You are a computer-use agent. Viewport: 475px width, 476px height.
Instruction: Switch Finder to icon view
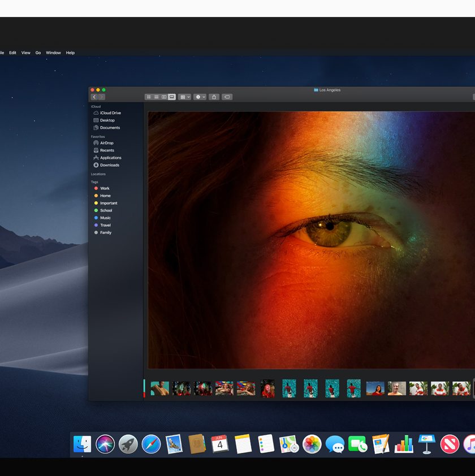(x=149, y=97)
